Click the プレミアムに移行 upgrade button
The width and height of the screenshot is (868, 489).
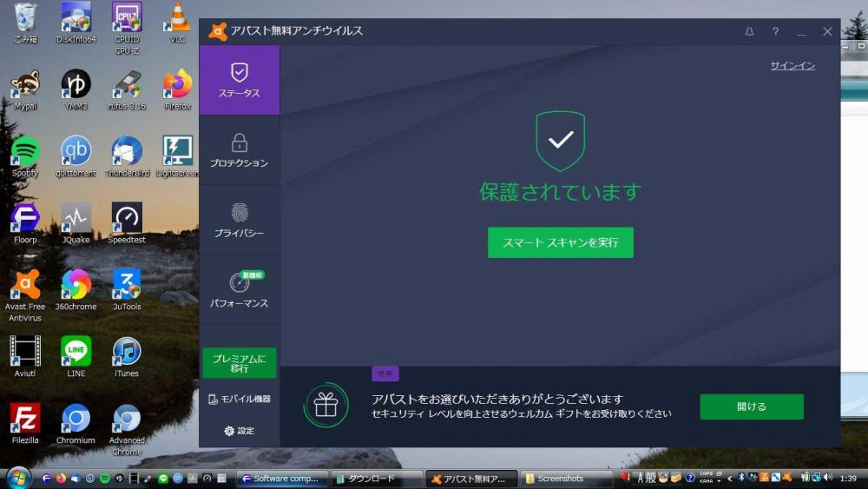click(240, 363)
